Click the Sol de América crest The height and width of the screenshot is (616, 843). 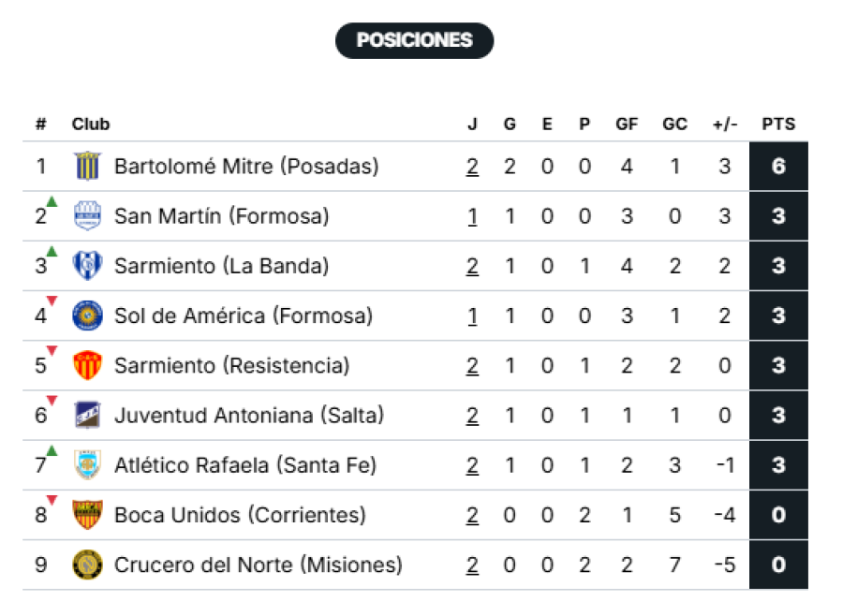tap(87, 315)
